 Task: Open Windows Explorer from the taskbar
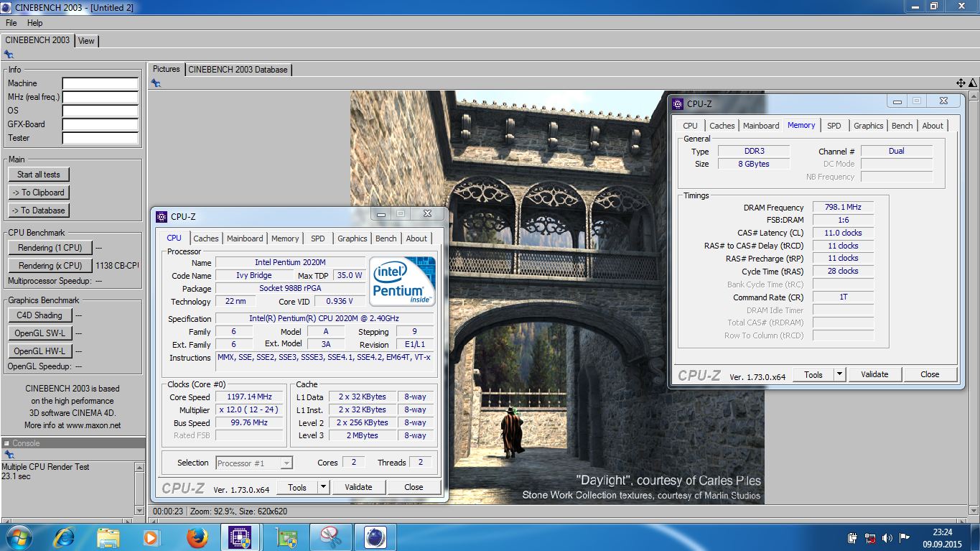pos(108,537)
